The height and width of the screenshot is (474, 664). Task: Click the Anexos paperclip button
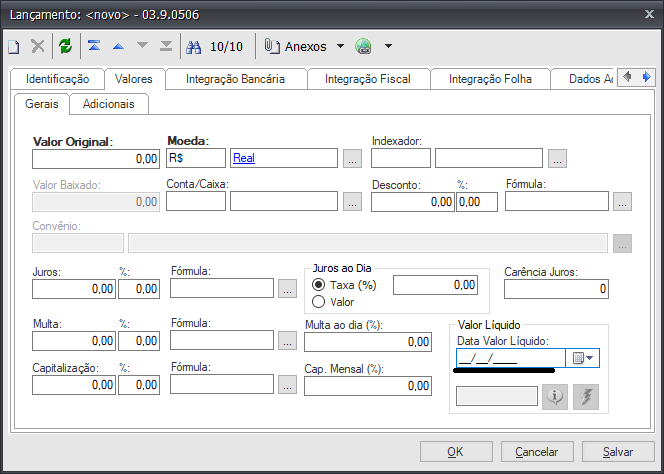click(295, 46)
